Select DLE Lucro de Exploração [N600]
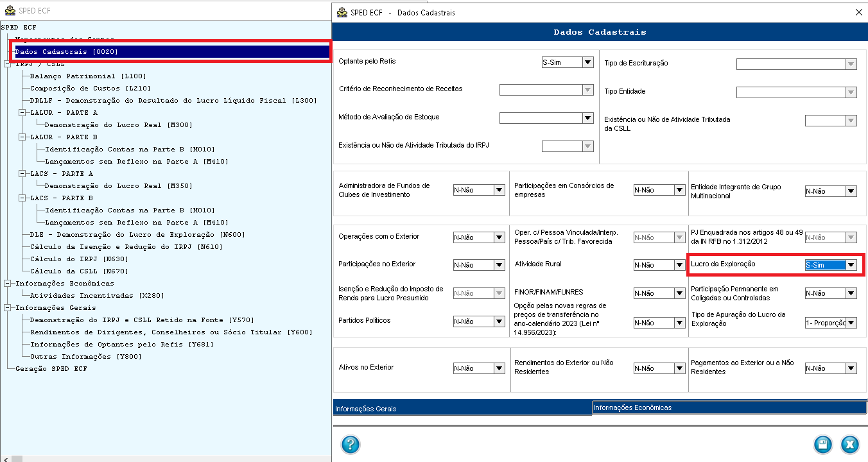 [137, 234]
